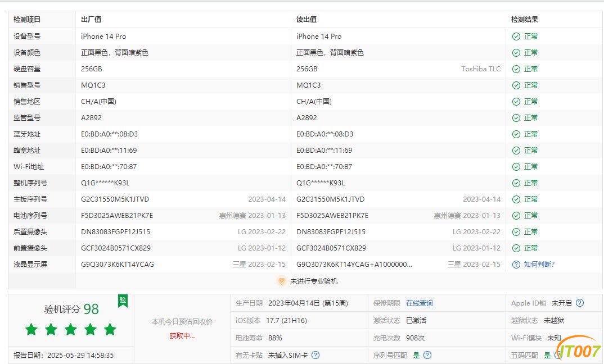The width and height of the screenshot is (604, 364).
Task: Click the G9Q3073K6KT14YCAG+A1000000... read value
Action: 354,265
